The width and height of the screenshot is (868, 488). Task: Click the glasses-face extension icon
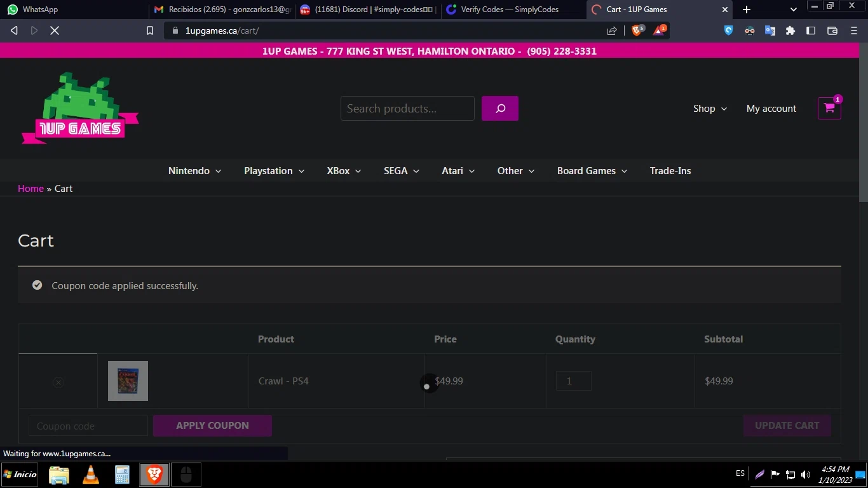click(x=750, y=30)
